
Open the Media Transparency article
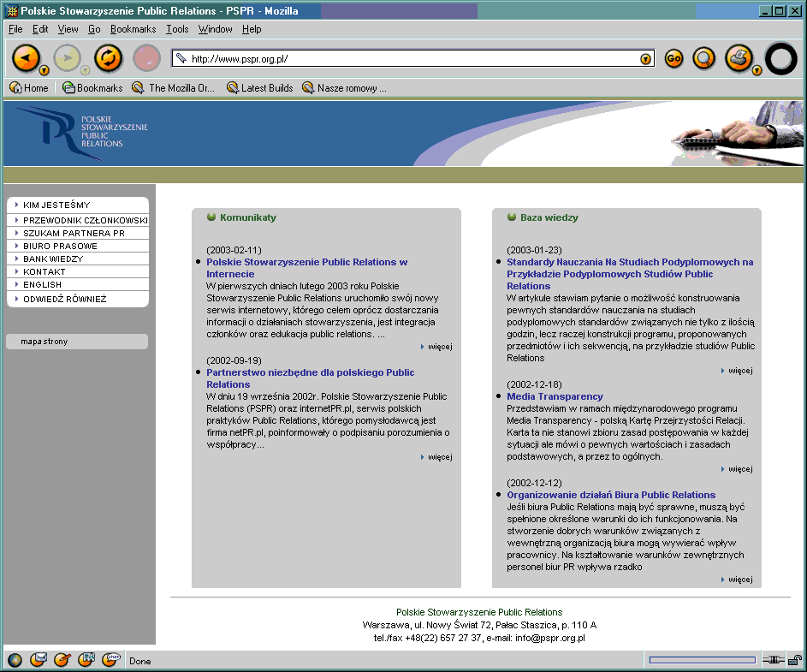pyautogui.click(x=555, y=396)
